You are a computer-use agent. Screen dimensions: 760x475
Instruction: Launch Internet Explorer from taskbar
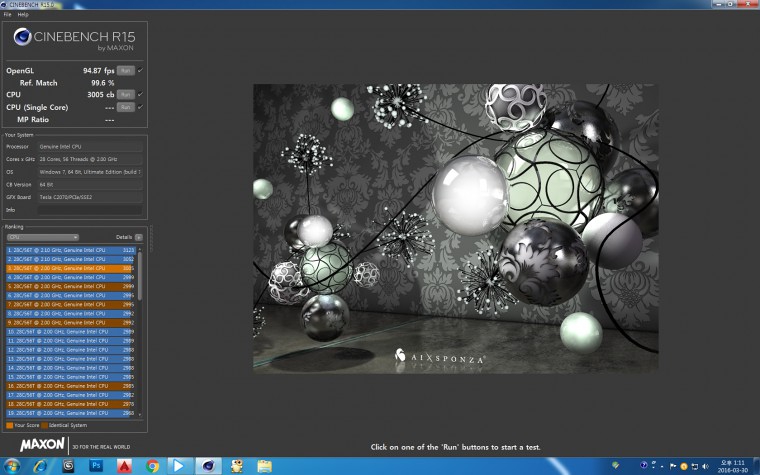(x=40, y=466)
